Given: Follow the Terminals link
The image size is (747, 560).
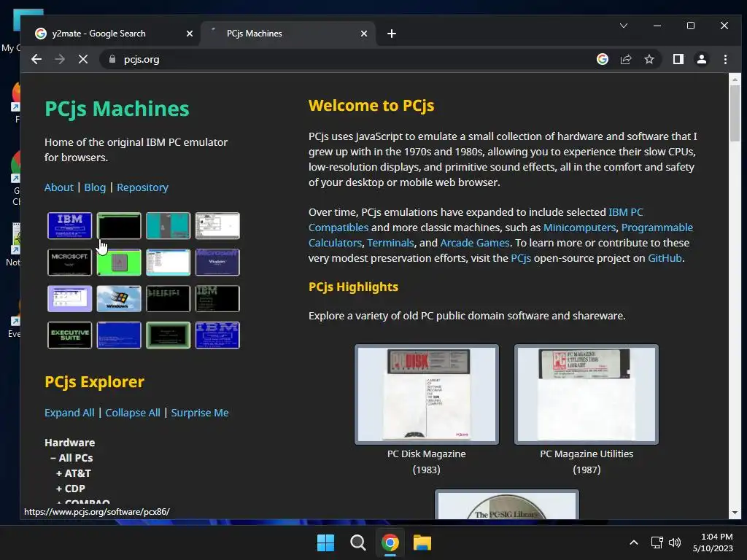Looking at the screenshot, I should [390, 243].
